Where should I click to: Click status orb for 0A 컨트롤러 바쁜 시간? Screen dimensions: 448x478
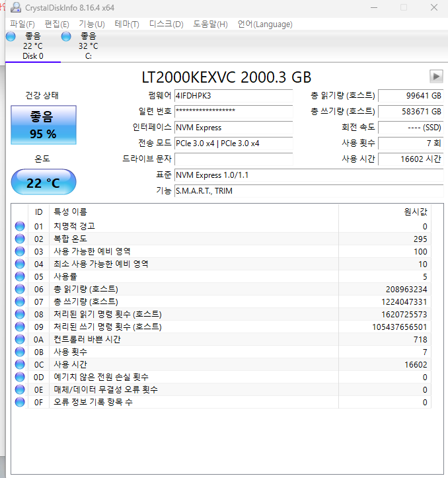pyautogui.click(x=20, y=339)
